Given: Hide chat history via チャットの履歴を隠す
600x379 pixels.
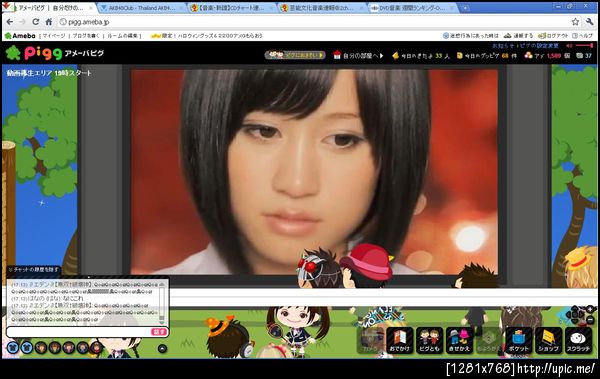Looking at the screenshot, I should pyautogui.click(x=34, y=270).
